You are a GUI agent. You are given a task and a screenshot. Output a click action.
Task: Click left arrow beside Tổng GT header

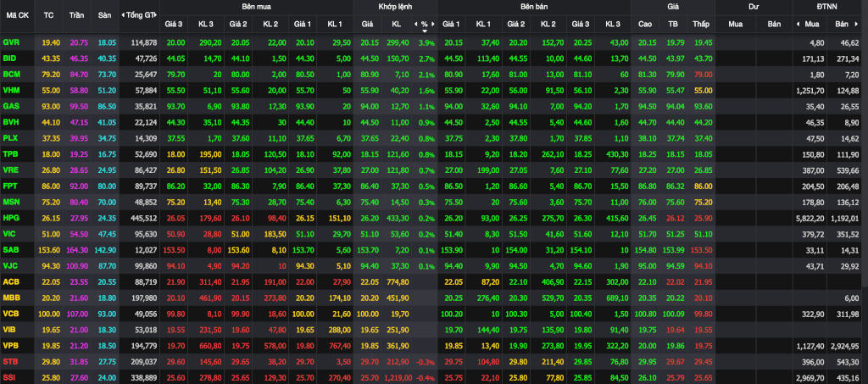coord(122,15)
